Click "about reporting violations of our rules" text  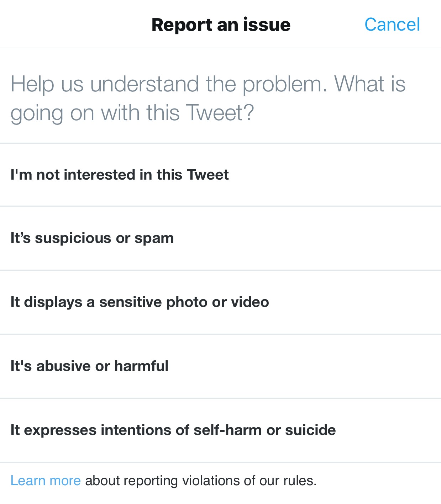click(201, 481)
